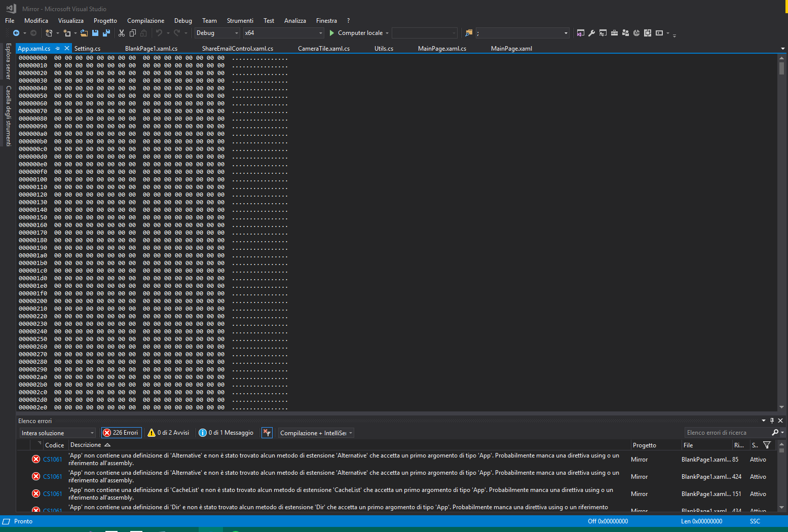This screenshot has height=532, width=788.
Task: Click the search magnifier in error list
Action: point(775,432)
